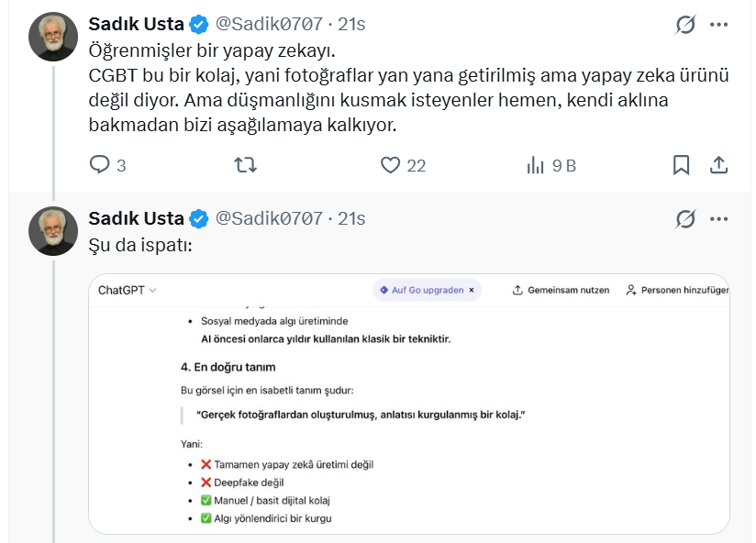This screenshot has width=756, height=543.
Task: Share the first tweet
Action: point(720,165)
